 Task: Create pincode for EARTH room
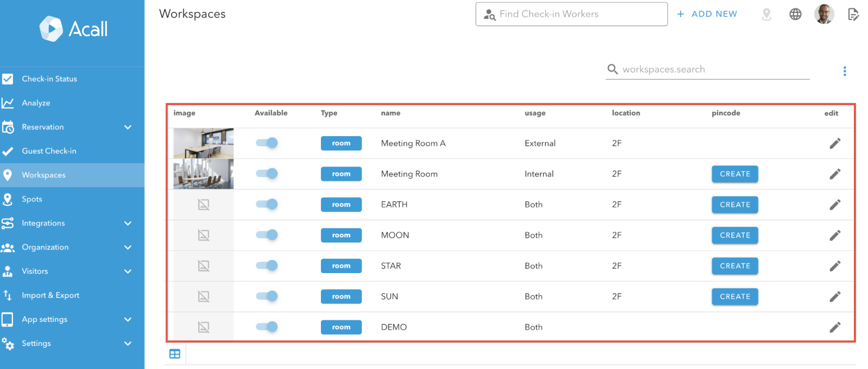tap(735, 205)
